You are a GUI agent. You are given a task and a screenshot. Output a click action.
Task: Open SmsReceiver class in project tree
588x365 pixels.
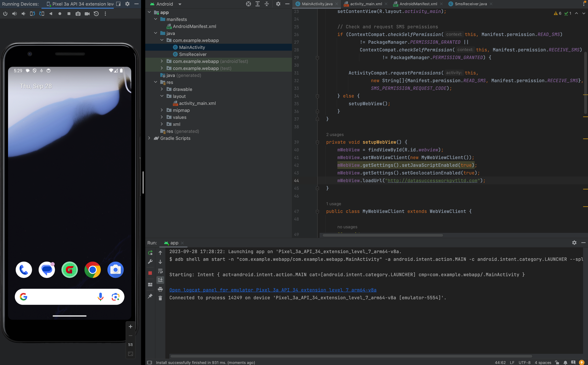(x=193, y=54)
